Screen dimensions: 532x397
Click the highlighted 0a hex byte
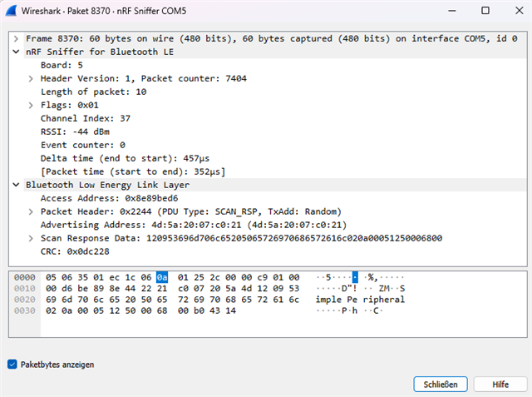162,277
